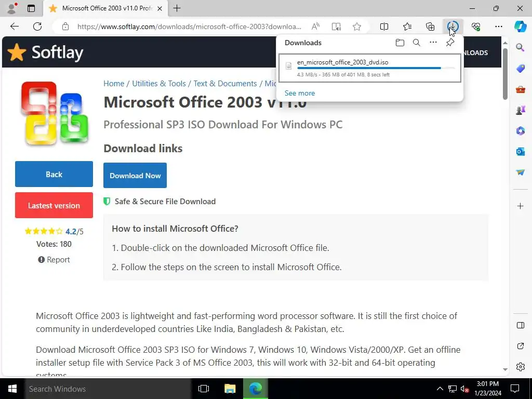Go to Home breadcrumb

pyautogui.click(x=114, y=84)
